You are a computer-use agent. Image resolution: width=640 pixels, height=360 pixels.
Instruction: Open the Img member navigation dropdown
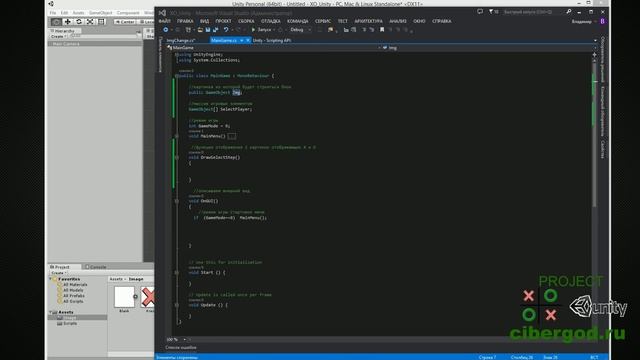tap(488, 48)
